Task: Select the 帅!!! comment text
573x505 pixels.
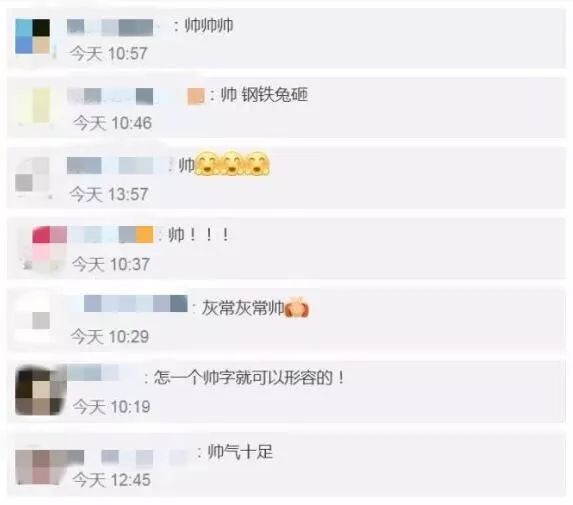Action: coord(198,235)
